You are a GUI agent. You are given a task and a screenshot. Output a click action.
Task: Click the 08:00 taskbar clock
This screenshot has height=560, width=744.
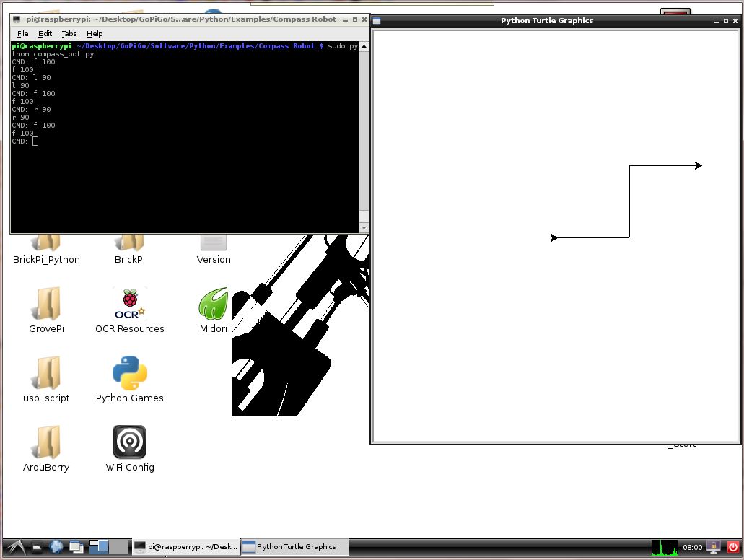point(692,547)
